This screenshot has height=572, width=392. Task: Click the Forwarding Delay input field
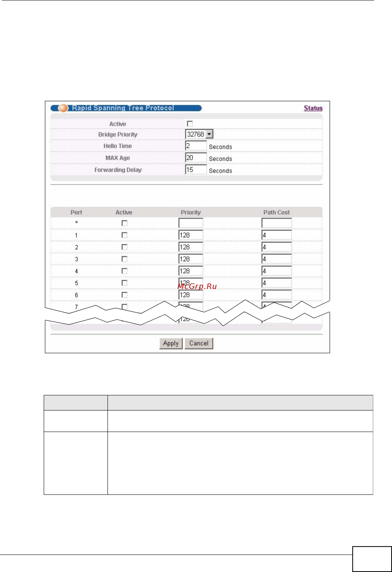coord(196,170)
